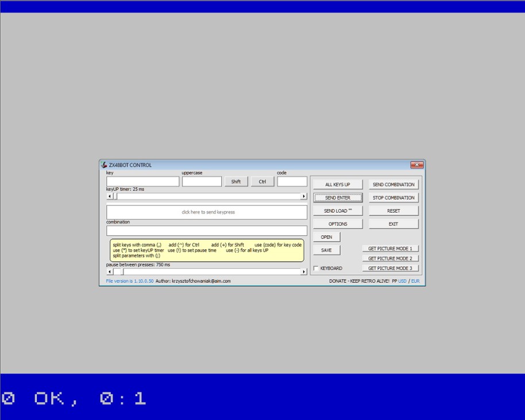Image resolution: width=525 pixels, height=420 pixels.
Task: Click STOP COMBINATION
Action: click(x=393, y=197)
